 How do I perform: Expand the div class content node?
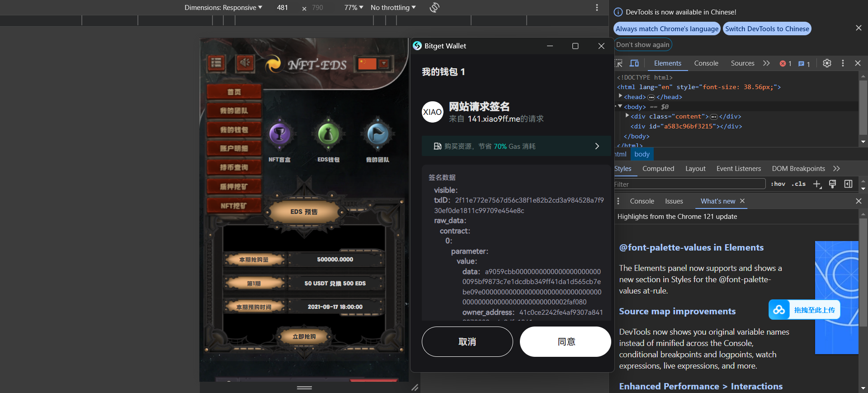[627, 115]
